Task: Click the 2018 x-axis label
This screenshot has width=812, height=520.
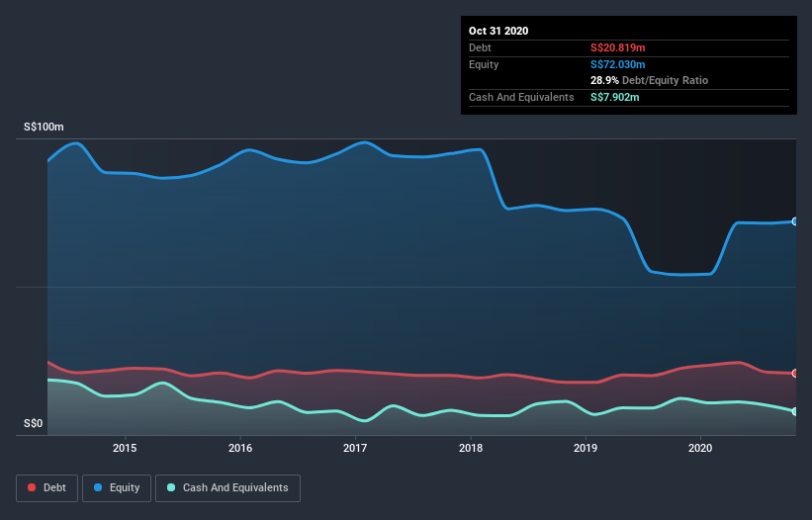Action: pos(471,448)
